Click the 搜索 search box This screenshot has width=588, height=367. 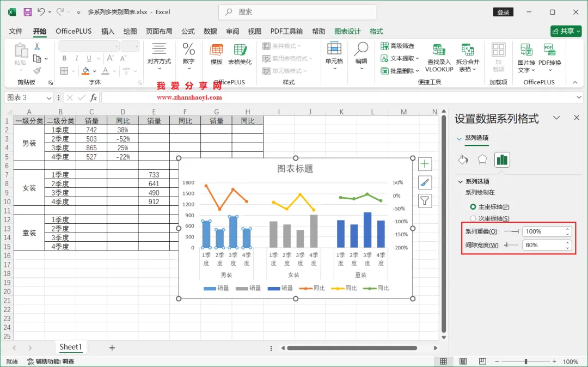(297, 12)
